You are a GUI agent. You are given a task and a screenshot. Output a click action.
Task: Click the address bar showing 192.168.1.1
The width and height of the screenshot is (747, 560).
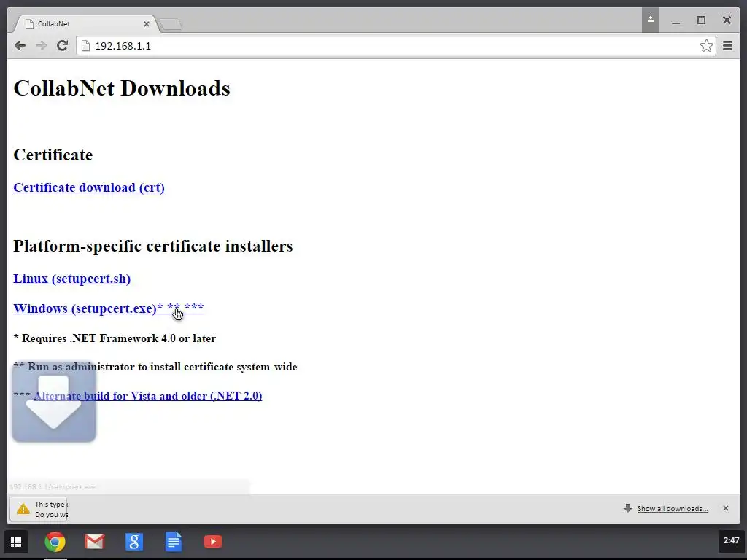(x=395, y=46)
